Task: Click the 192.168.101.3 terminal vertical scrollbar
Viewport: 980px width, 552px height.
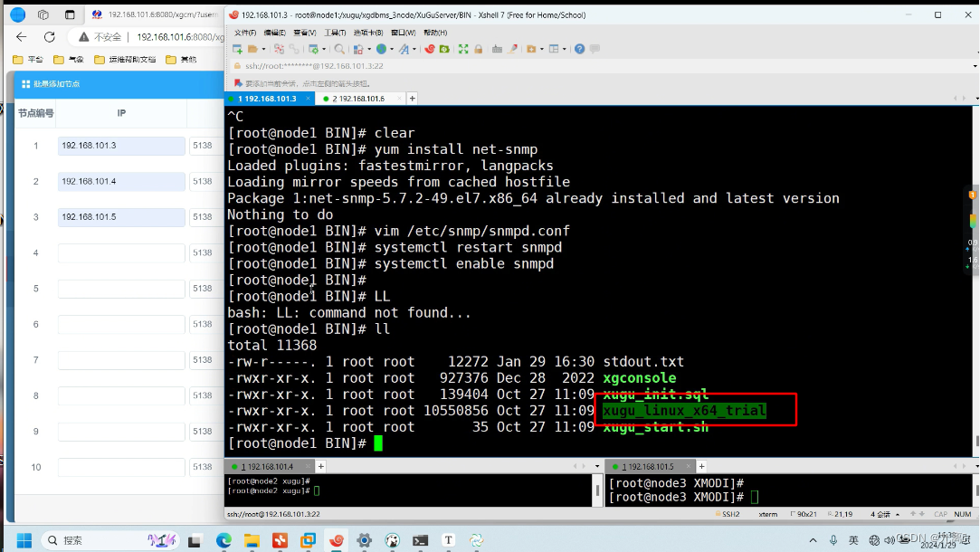Action: 976,281
